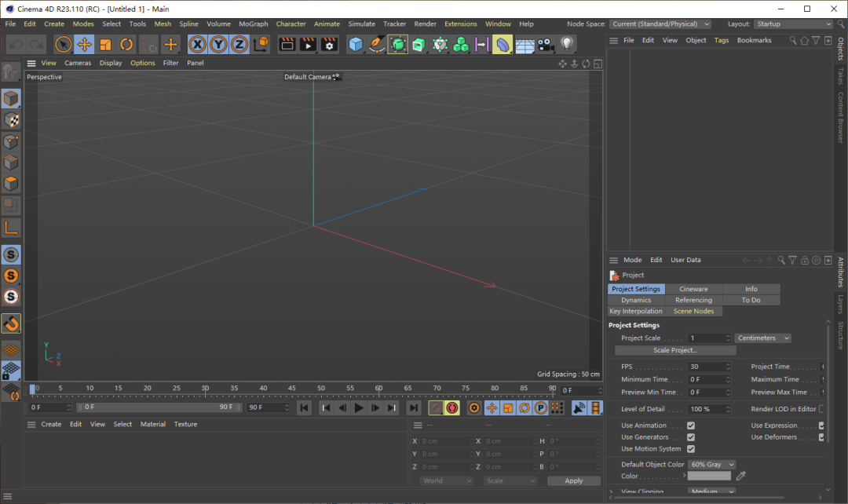Click the gray Color swatch
This screenshot has width=848, height=504.
pyautogui.click(x=709, y=476)
